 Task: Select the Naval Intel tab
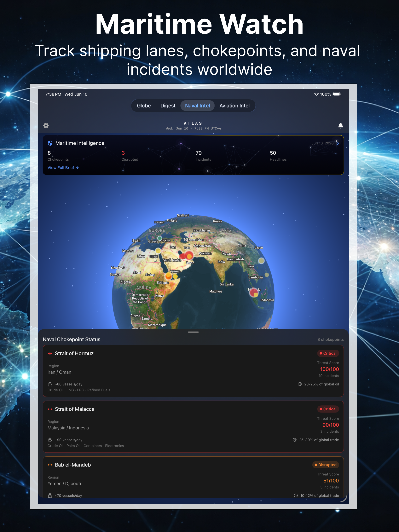[x=197, y=106]
